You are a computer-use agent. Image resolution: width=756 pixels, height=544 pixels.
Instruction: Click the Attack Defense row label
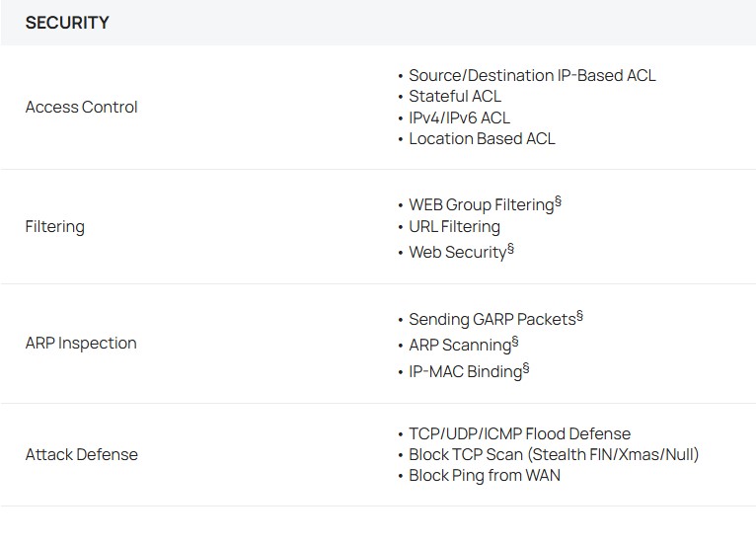[81, 454]
